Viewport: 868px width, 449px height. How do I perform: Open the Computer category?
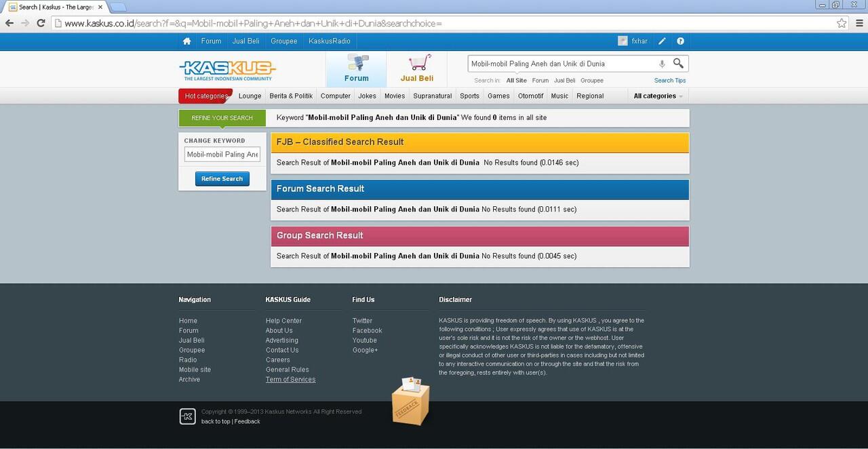(336, 96)
